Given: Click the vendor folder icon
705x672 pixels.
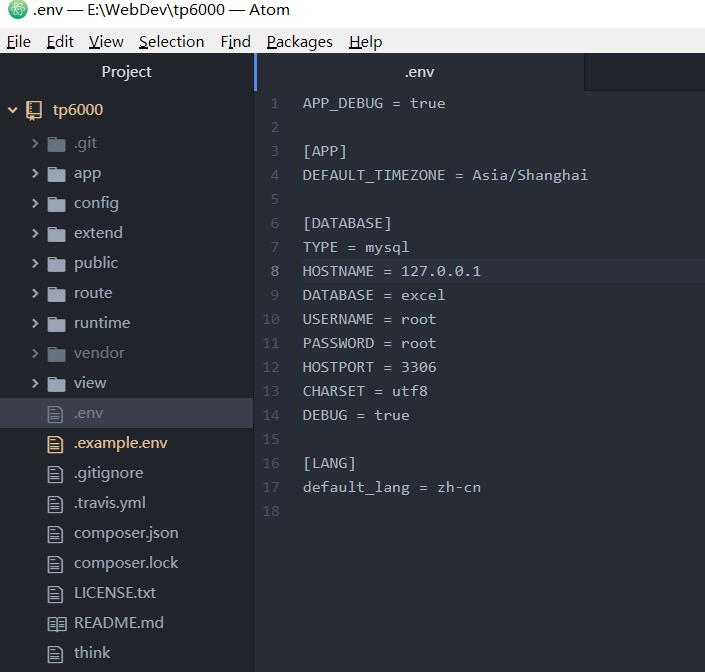Looking at the screenshot, I should pos(56,353).
